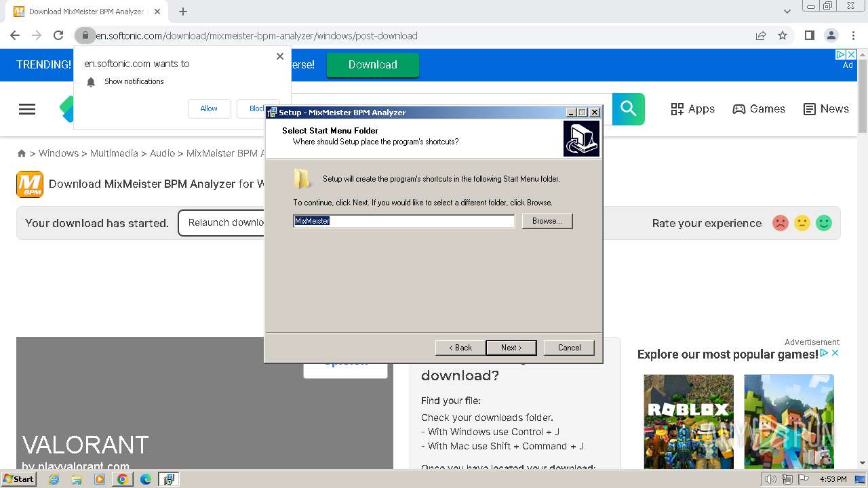The width and height of the screenshot is (868, 488).
Task: Allow Softonic notifications
Action: (209, 108)
